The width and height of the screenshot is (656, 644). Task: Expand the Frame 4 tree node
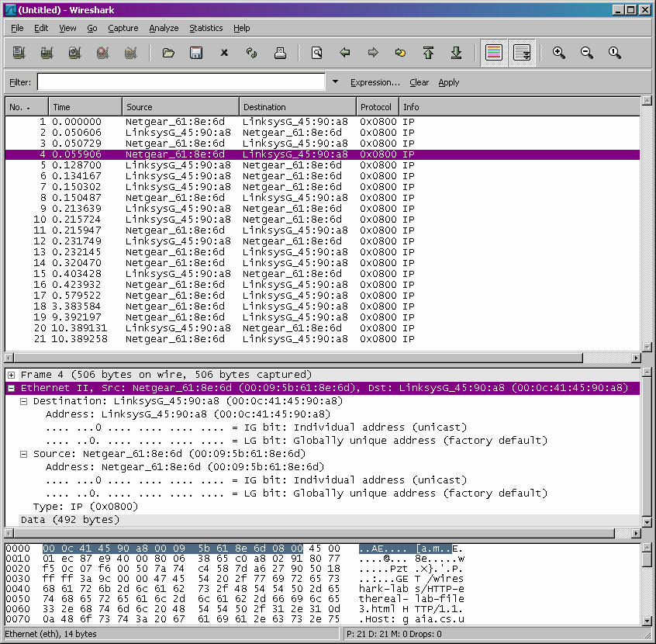12,375
